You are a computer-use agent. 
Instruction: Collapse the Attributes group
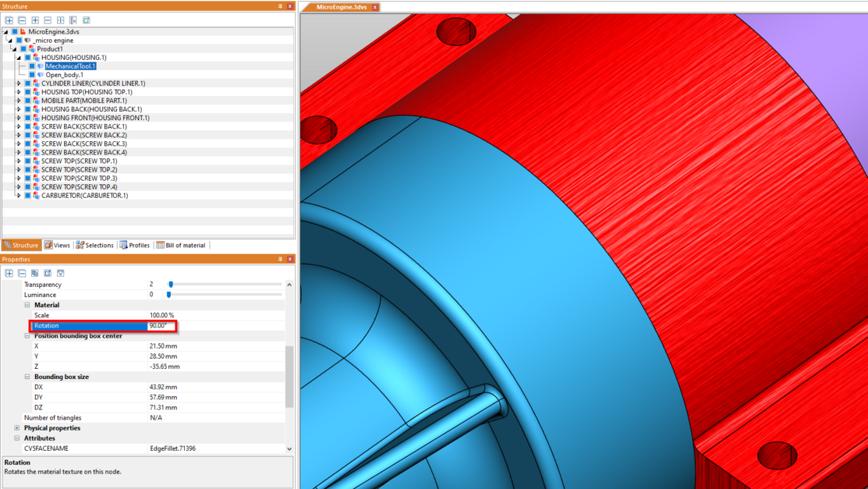click(x=16, y=438)
